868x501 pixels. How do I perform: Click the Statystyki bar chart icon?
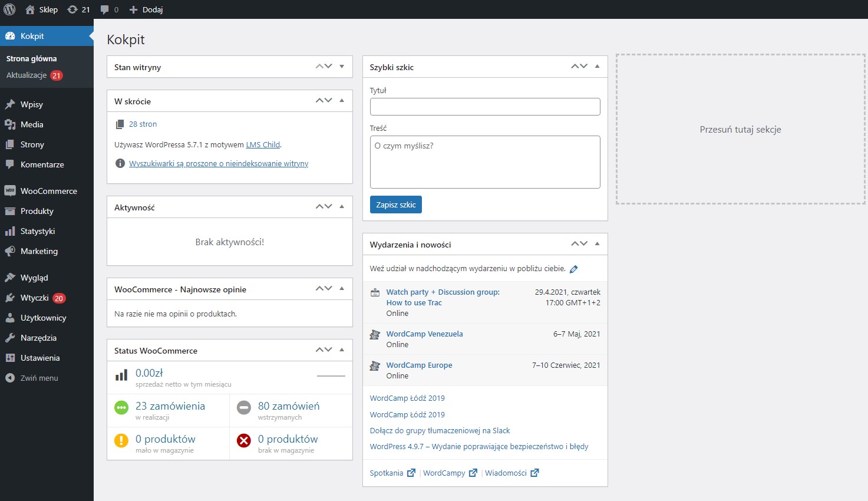coord(10,231)
